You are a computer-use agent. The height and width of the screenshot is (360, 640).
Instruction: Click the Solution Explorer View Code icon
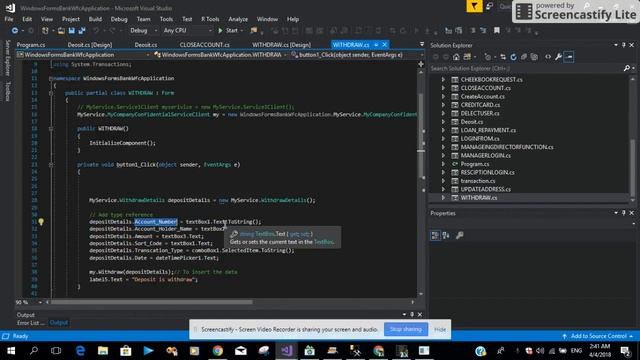point(548,57)
